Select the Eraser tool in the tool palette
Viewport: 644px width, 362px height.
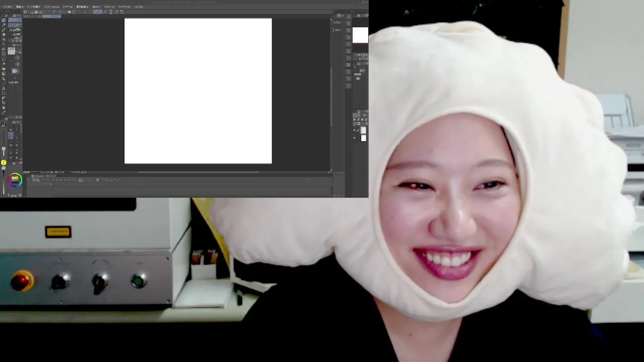click(4, 35)
